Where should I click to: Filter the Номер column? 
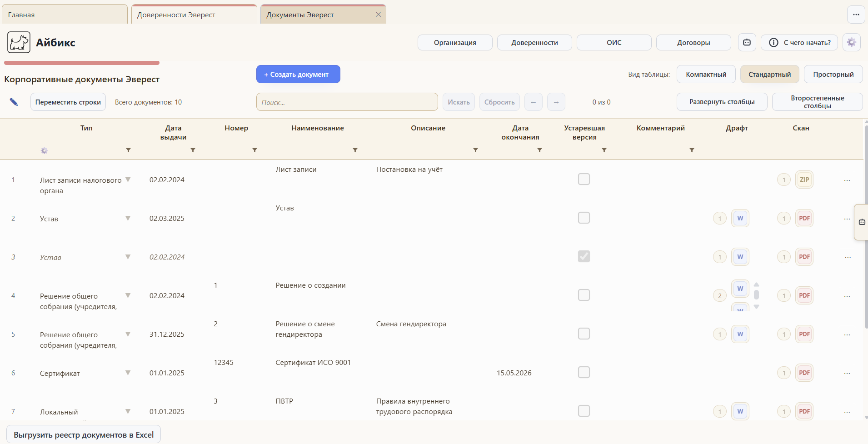click(254, 150)
